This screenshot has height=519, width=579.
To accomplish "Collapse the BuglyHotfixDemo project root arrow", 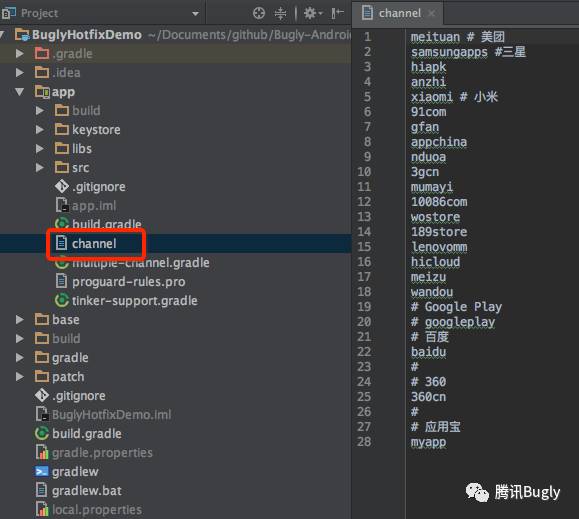I will pyautogui.click(x=2, y=35).
